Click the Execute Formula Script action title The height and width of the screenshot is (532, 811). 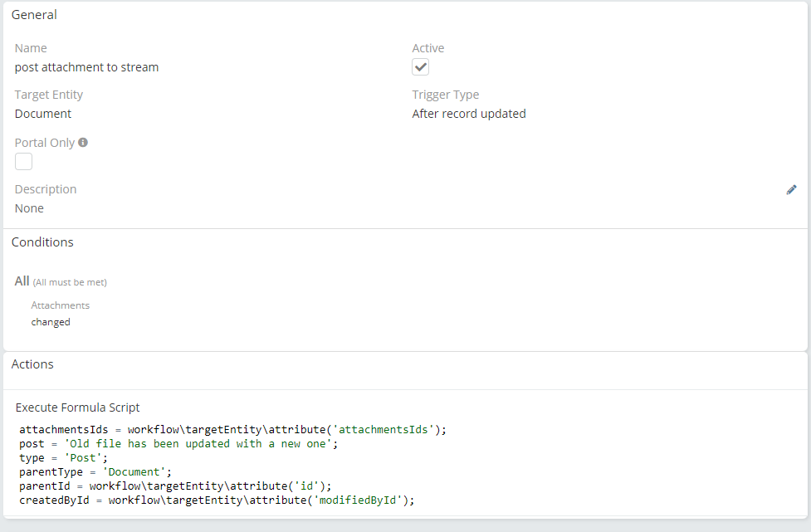(x=78, y=408)
